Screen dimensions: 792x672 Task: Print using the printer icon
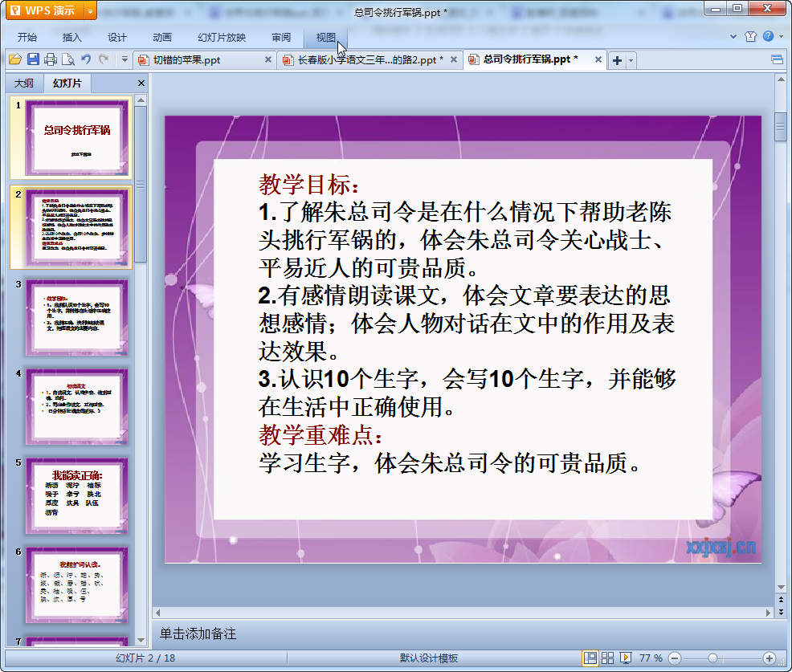(51, 59)
